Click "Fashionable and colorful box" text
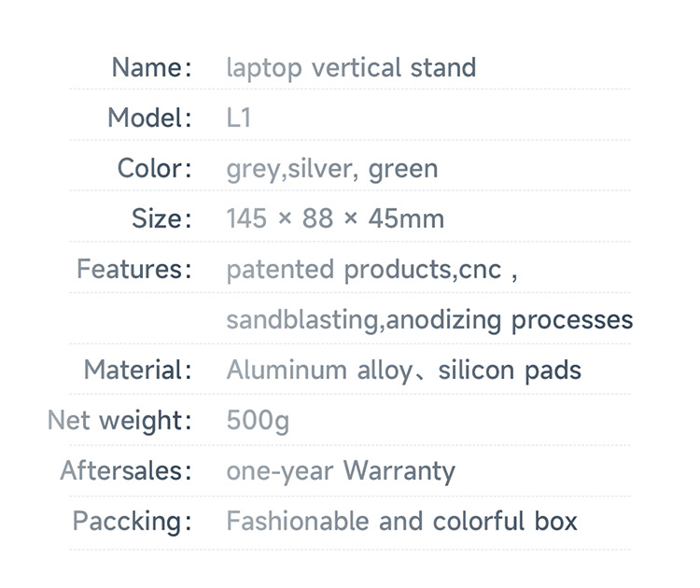The width and height of the screenshot is (700, 588). coord(401,521)
